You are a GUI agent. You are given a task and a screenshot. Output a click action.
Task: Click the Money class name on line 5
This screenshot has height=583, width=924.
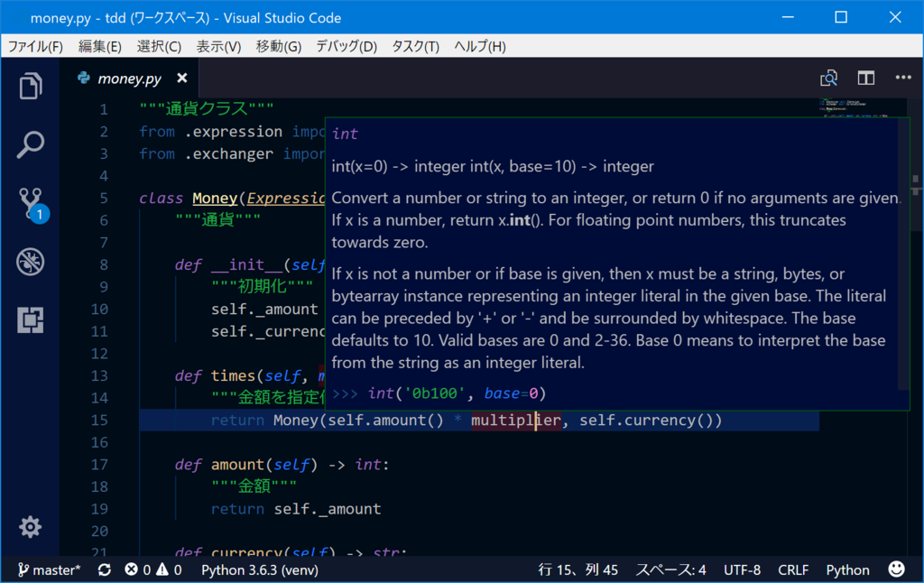pyautogui.click(x=215, y=198)
